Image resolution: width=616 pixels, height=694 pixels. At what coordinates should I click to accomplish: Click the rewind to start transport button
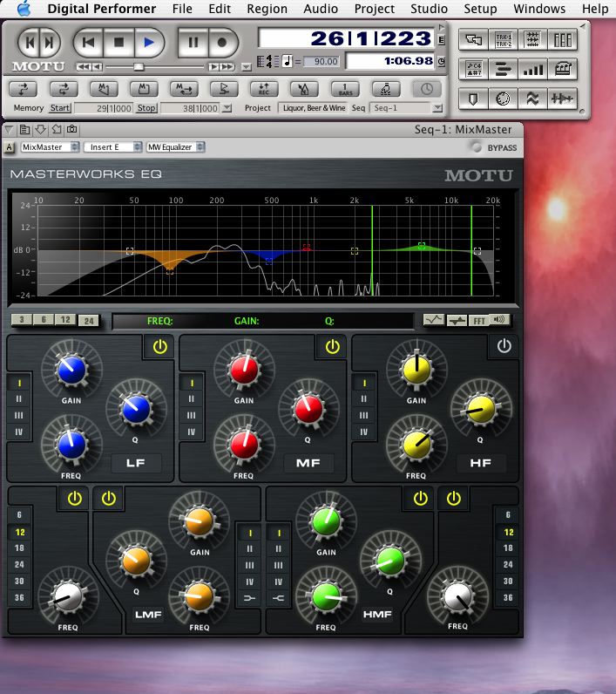pyautogui.click(x=88, y=43)
